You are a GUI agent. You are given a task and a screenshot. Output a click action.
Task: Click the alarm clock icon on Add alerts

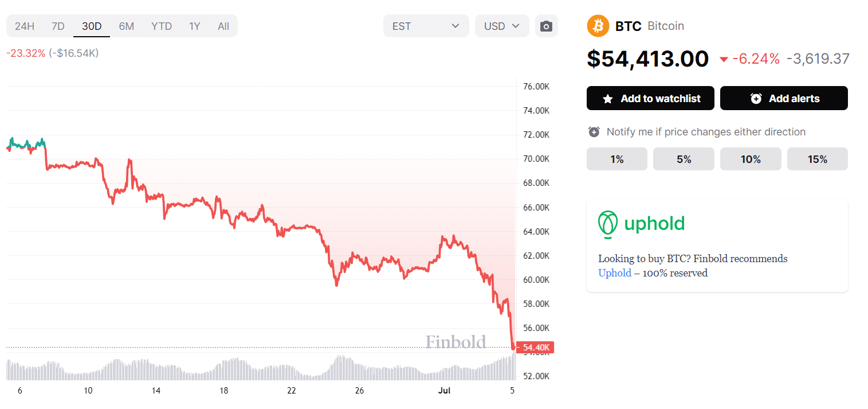(756, 98)
